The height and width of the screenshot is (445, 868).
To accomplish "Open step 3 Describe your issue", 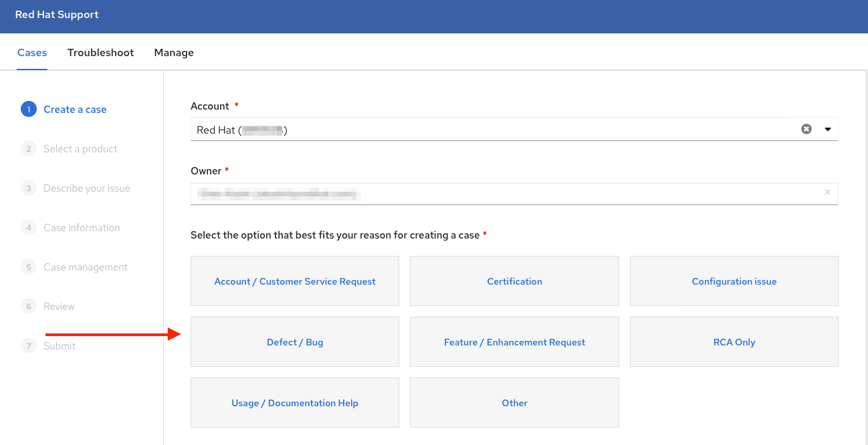I will coord(86,188).
